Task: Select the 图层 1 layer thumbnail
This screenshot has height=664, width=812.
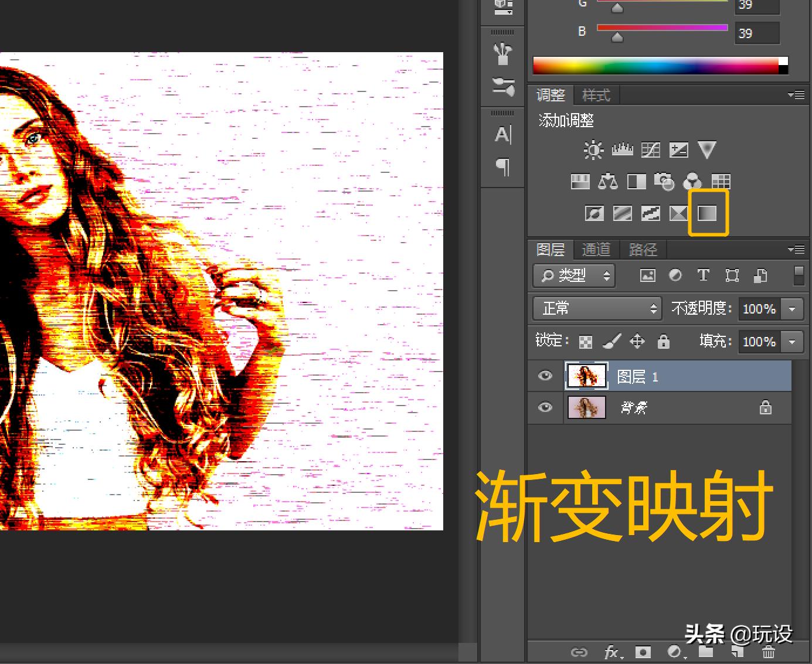Action: 586,376
